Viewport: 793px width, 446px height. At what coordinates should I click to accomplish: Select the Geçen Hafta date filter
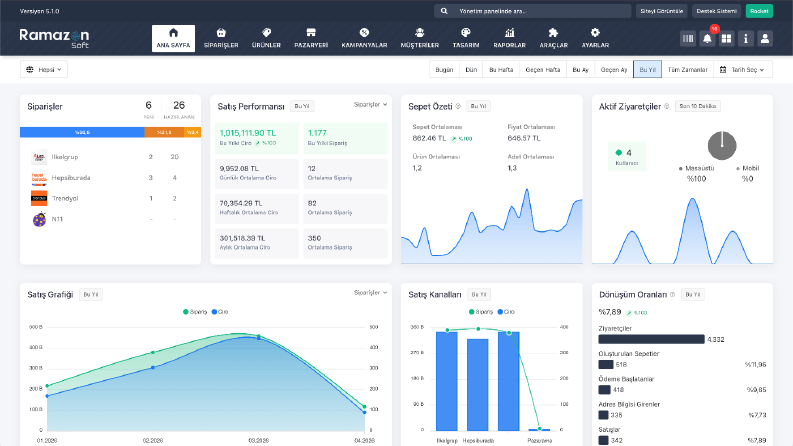[543, 69]
